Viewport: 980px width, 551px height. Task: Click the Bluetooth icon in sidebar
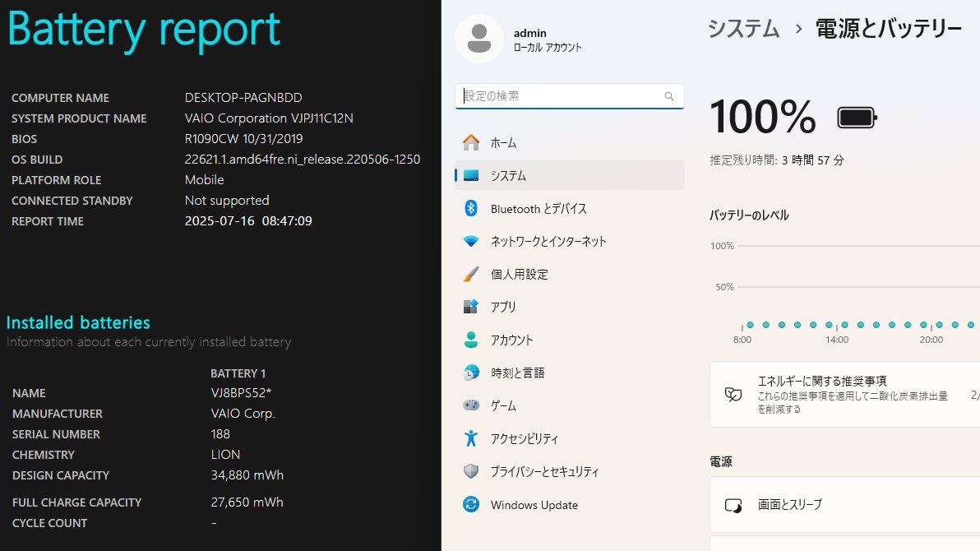470,208
